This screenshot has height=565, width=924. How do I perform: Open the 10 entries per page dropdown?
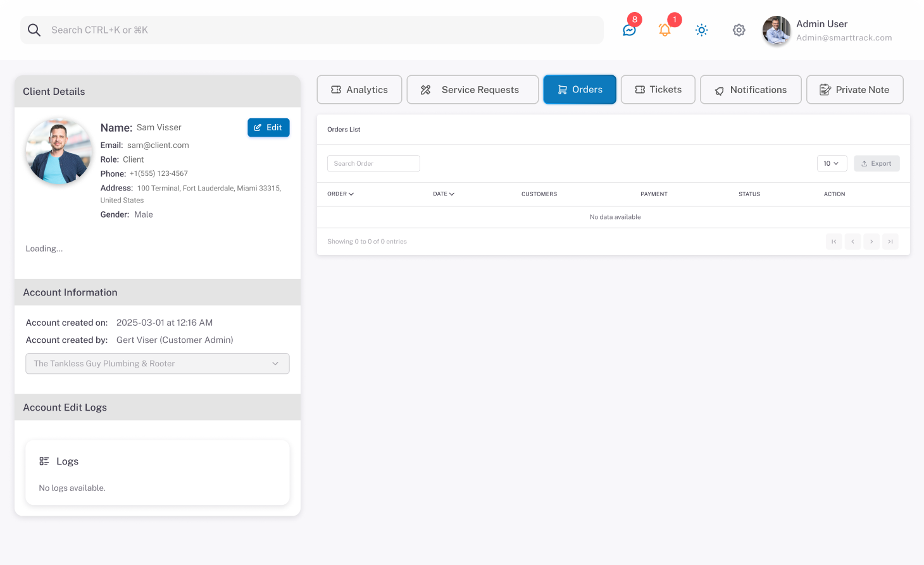click(x=831, y=163)
